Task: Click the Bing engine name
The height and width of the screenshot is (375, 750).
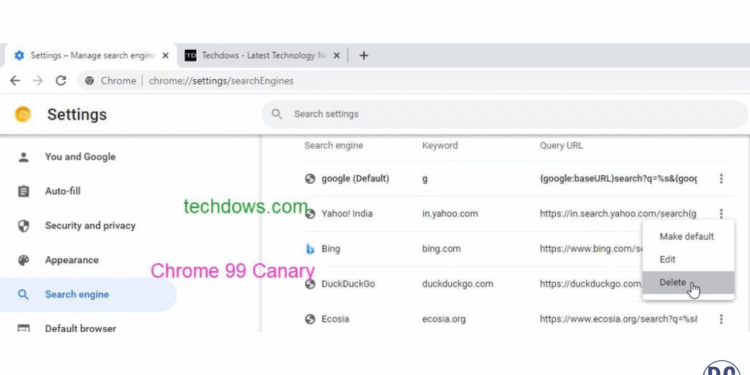Action: pyautogui.click(x=331, y=249)
